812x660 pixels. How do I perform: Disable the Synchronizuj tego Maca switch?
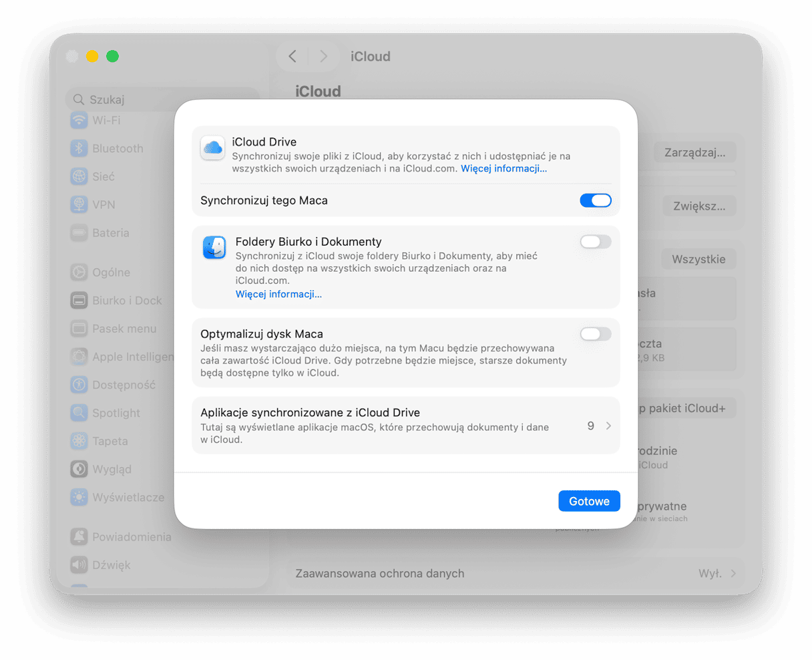pyautogui.click(x=595, y=200)
